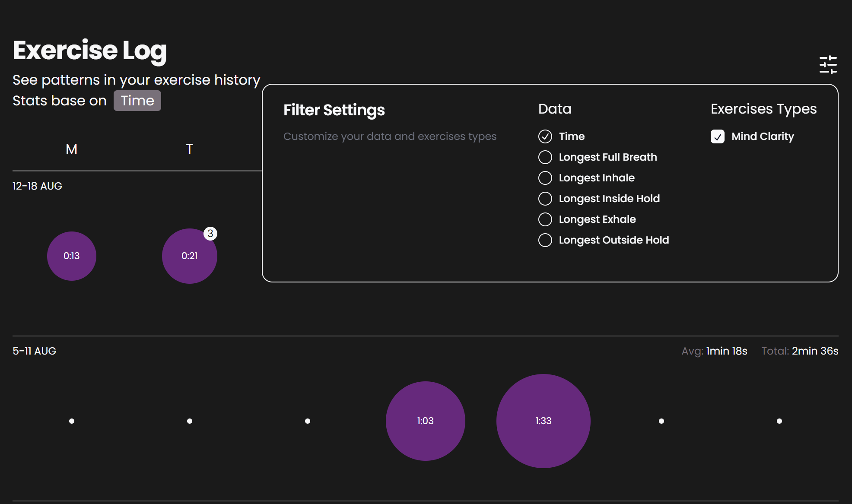The image size is (852, 504).
Task: Select Longest Outside Hold option
Action: [x=545, y=240]
